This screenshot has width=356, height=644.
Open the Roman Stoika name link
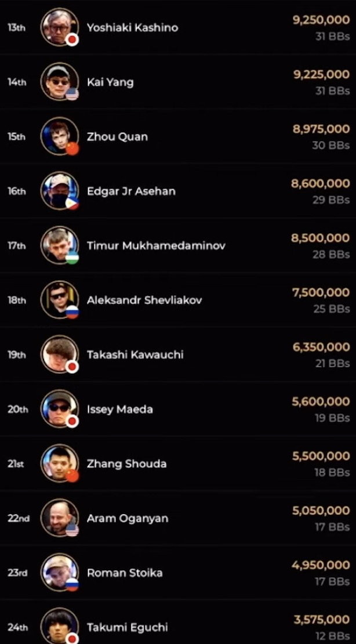(125, 573)
